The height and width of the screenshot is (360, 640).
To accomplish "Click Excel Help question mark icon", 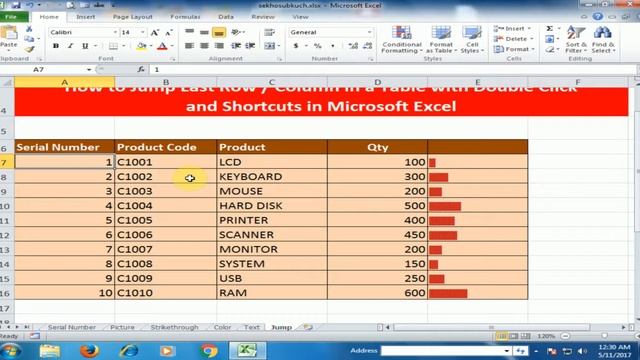I will point(598,16).
